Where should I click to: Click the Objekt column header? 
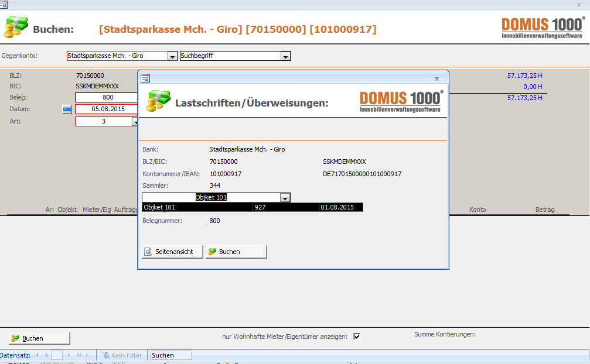pos(67,210)
